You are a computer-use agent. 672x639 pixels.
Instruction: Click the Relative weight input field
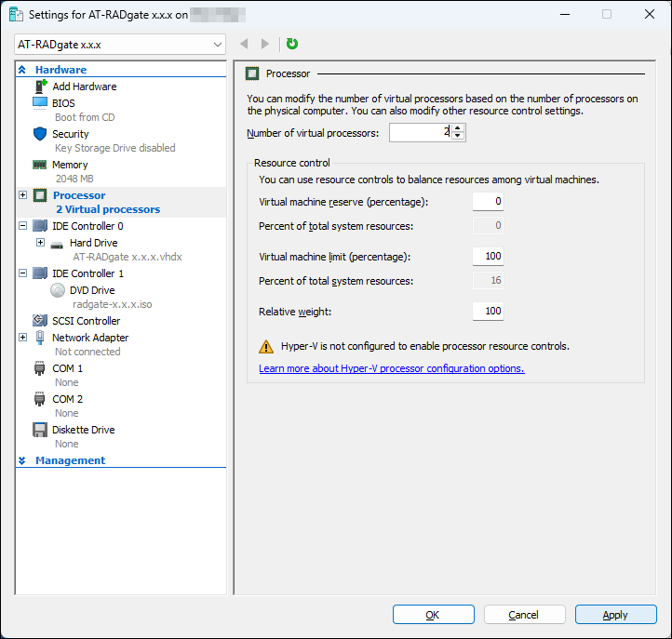488,311
